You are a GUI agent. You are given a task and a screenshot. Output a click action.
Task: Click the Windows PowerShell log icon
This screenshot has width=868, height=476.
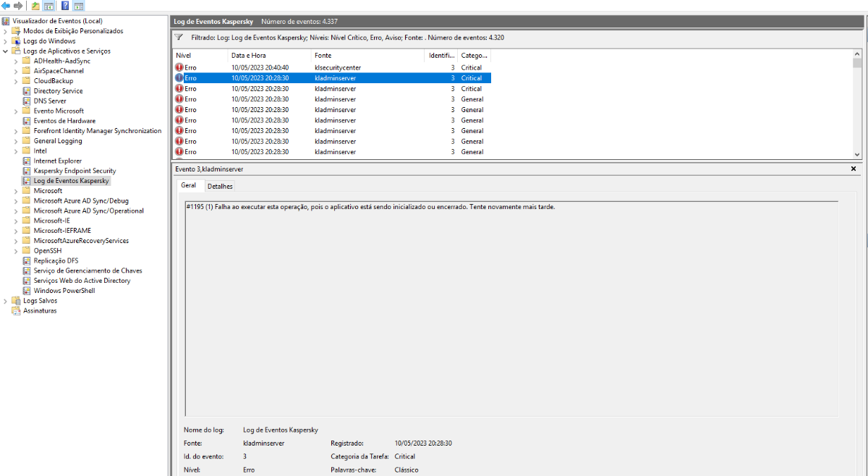(x=27, y=291)
